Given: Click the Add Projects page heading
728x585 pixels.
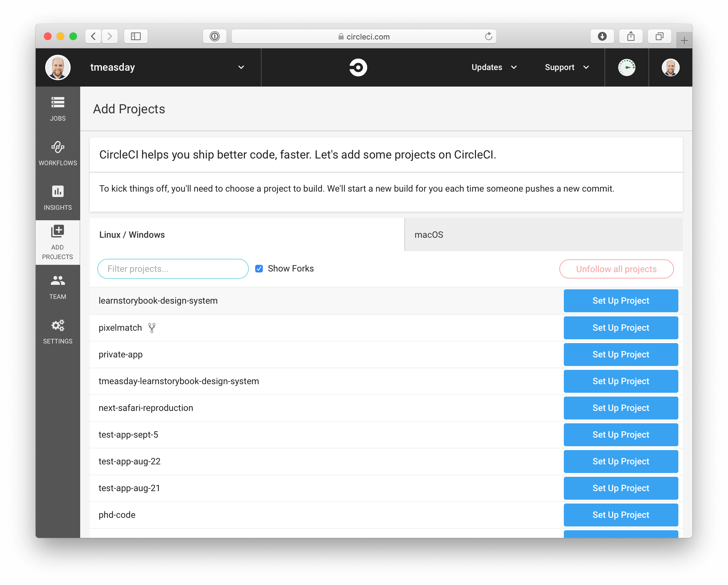Looking at the screenshot, I should click(x=129, y=109).
